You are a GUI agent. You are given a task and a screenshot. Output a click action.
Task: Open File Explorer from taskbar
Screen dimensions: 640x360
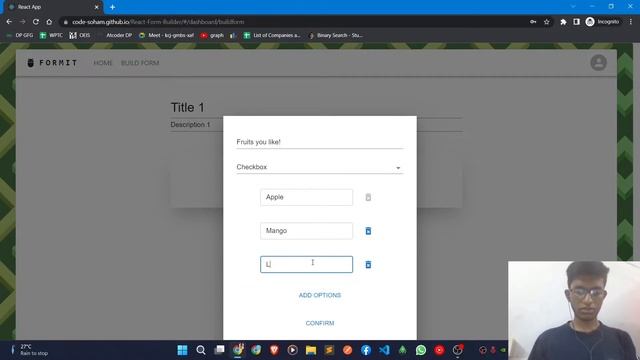coord(311,350)
